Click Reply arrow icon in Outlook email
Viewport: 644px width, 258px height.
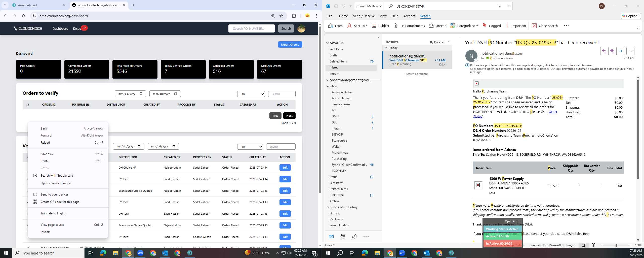(x=604, y=51)
